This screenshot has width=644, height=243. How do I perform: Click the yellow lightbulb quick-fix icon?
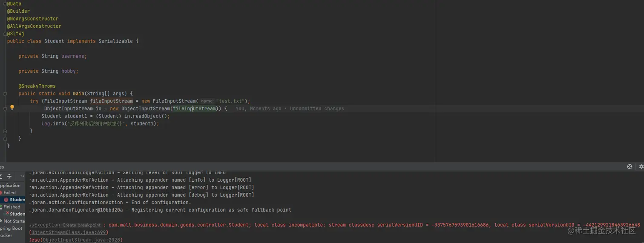pos(12,108)
